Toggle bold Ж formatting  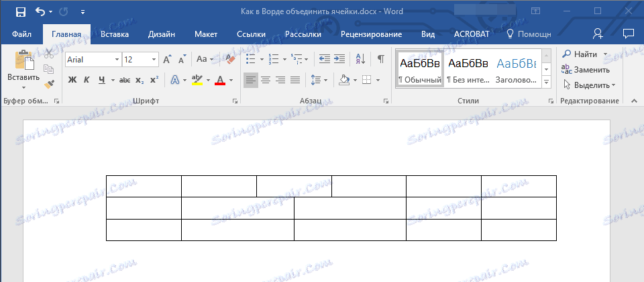[x=72, y=80]
